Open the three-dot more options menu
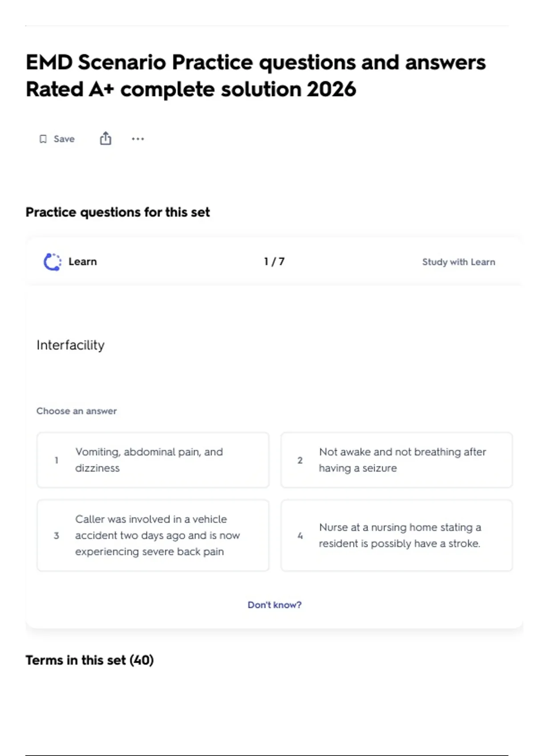Screen dimensions: 534x756 (138, 139)
